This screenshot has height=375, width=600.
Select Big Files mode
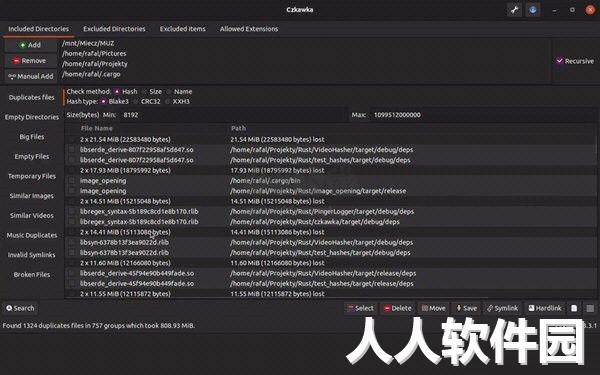32,137
